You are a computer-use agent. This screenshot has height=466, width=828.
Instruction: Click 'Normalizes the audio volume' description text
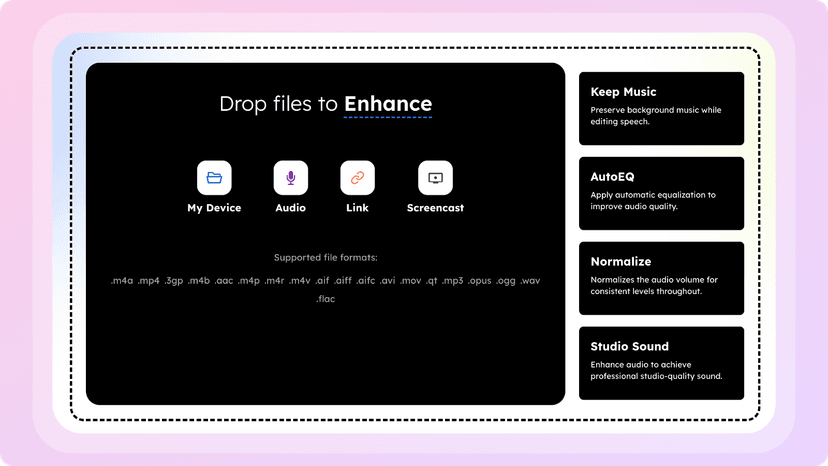click(654, 285)
